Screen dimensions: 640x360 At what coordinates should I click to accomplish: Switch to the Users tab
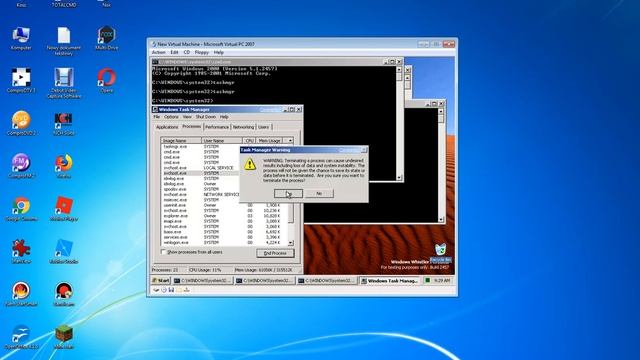point(264,127)
